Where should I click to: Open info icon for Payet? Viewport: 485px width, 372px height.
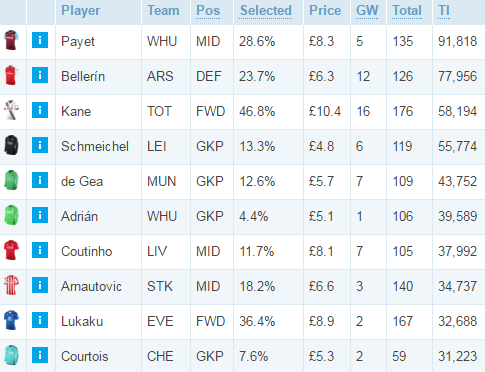point(40,40)
